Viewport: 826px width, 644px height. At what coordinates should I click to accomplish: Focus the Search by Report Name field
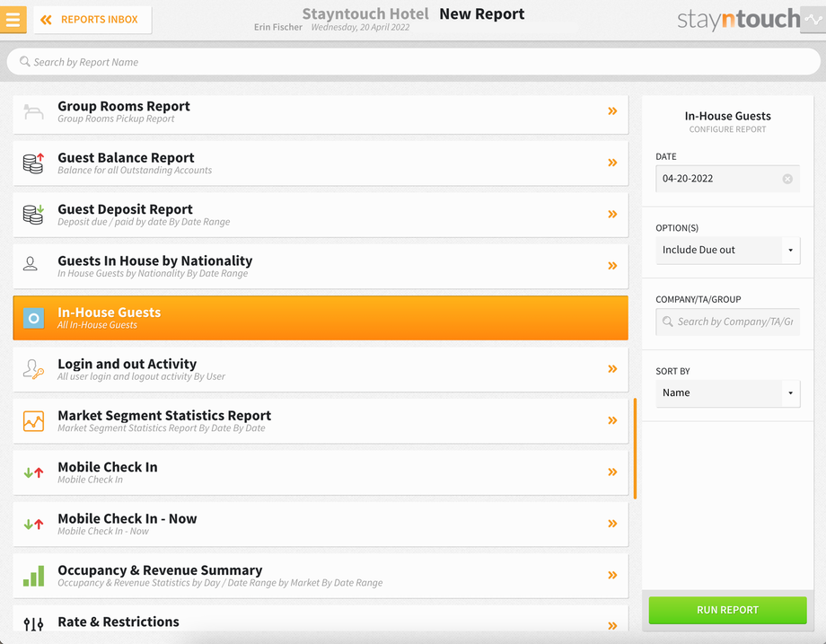pyautogui.click(x=414, y=62)
